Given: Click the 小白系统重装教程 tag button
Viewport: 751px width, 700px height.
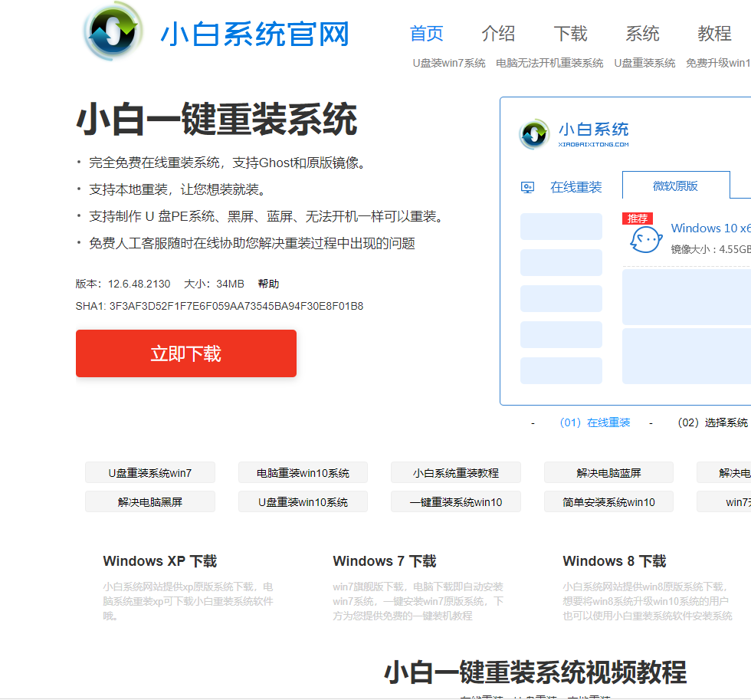Looking at the screenshot, I should point(455,473).
